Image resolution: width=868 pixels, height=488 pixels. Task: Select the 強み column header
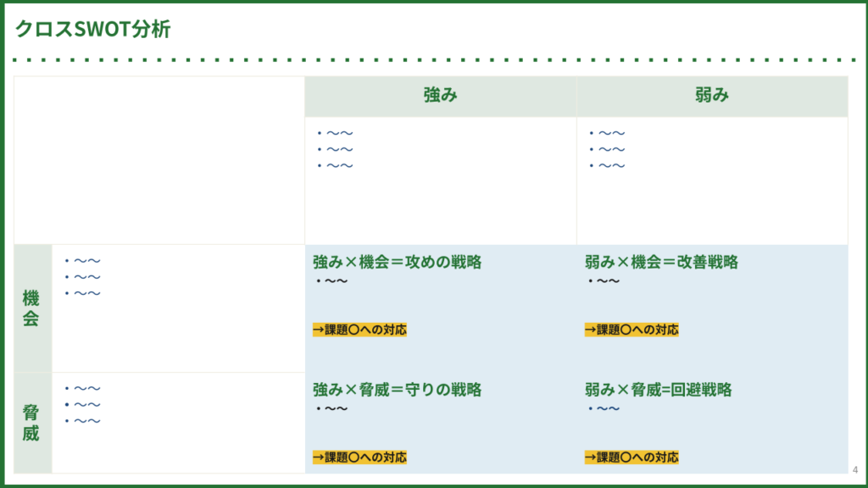click(x=440, y=96)
